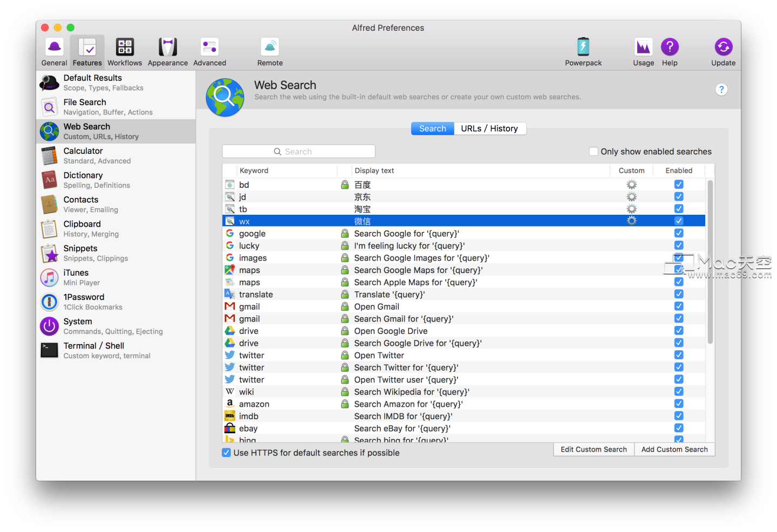
Task: Select the Features toolbar icon
Action: click(87, 52)
